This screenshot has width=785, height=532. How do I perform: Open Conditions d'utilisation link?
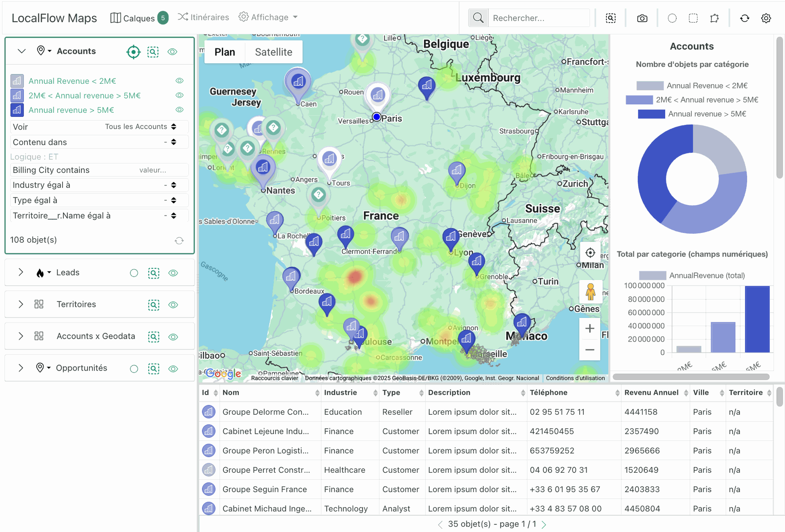click(575, 378)
